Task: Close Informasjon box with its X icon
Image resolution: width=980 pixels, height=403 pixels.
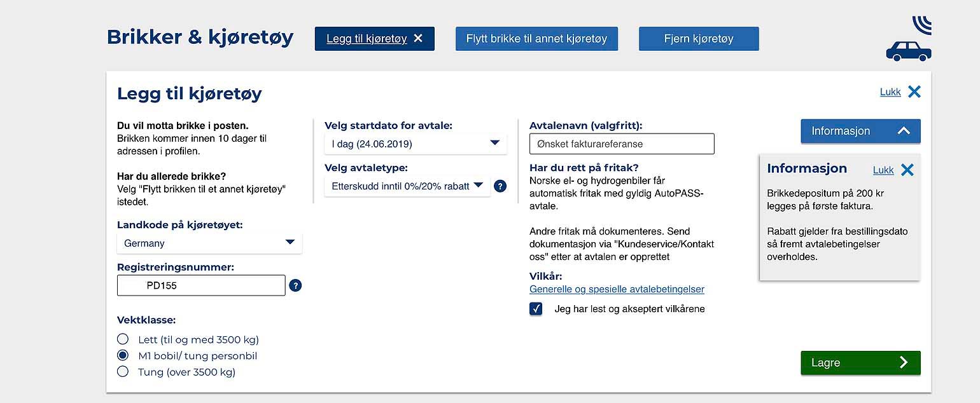Action: 907,170
